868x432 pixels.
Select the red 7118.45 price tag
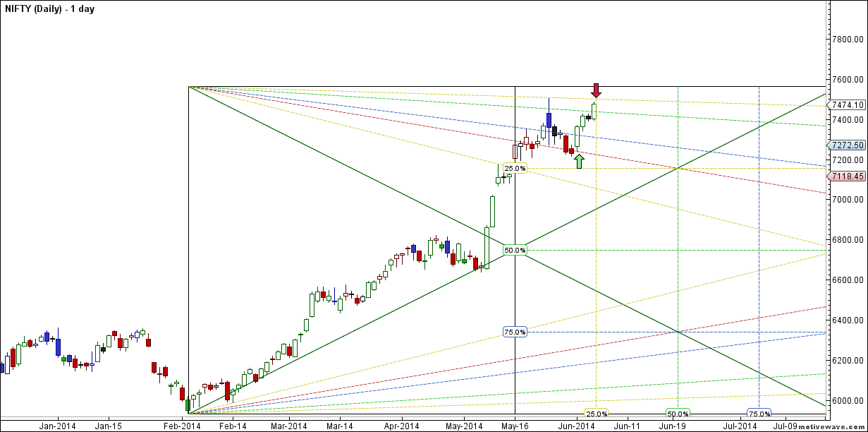click(848, 176)
